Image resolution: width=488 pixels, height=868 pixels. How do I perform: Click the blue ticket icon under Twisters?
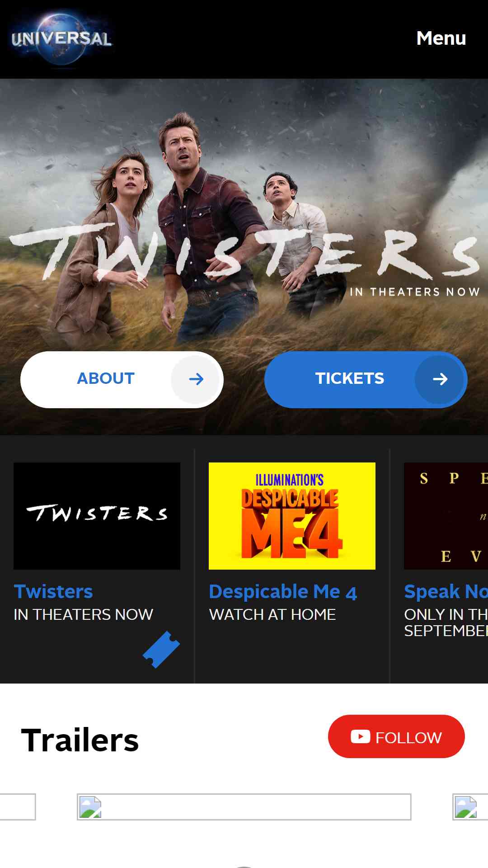coord(161,650)
